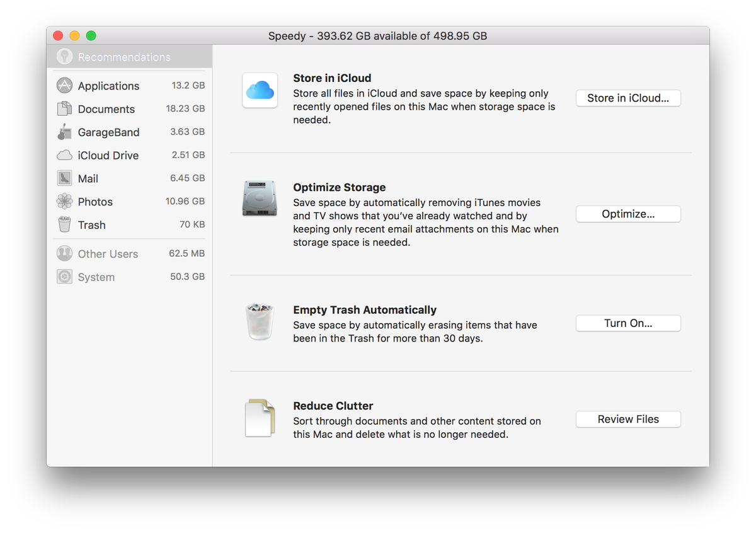
Task: Click the Store in iCloud heading
Action: pos(332,78)
